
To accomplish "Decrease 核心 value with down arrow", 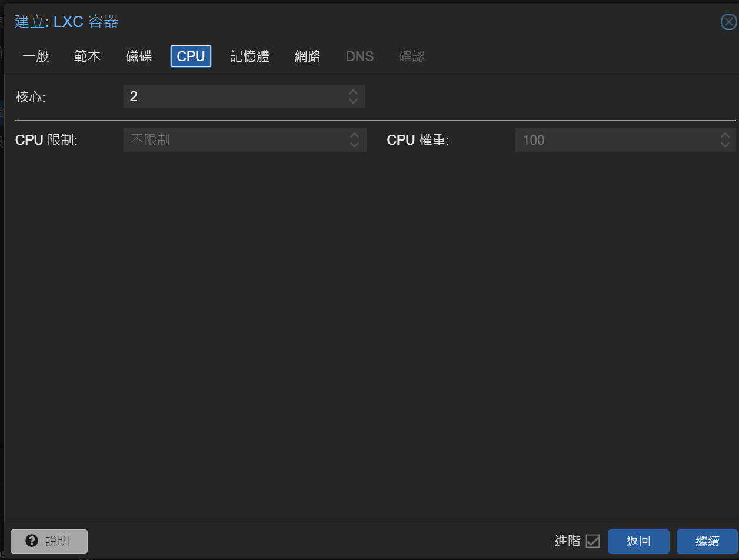I will [x=353, y=100].
